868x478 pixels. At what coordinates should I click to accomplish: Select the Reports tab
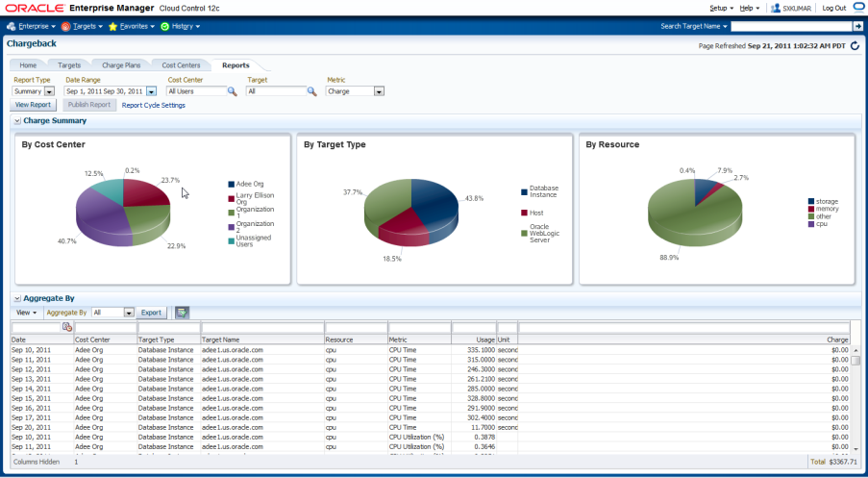click(x=236, y=65)
